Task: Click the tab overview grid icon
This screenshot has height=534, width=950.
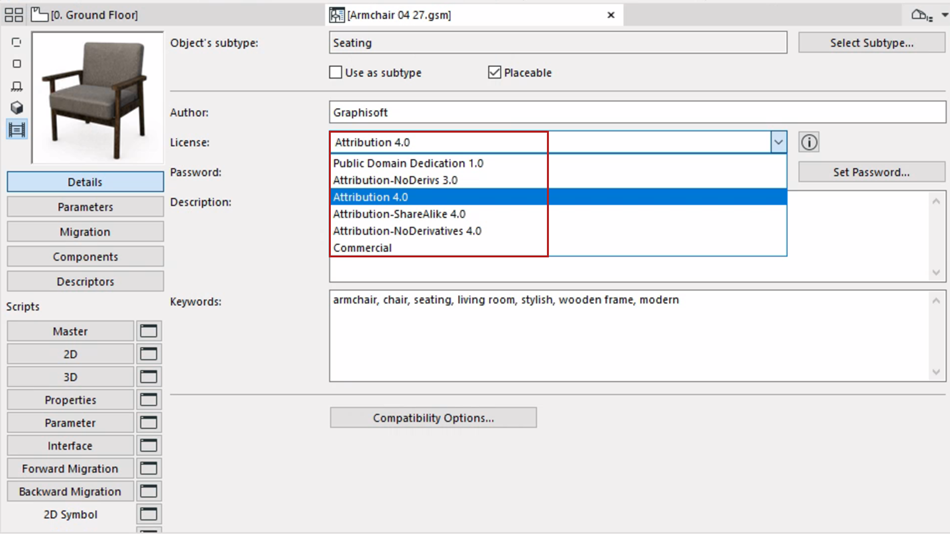Action: click(x=13, y=15)
